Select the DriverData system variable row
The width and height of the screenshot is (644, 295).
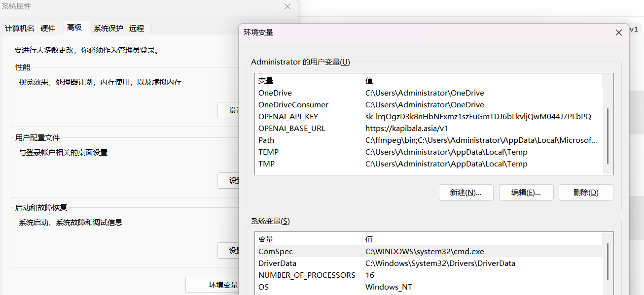[x=429, y=263]
